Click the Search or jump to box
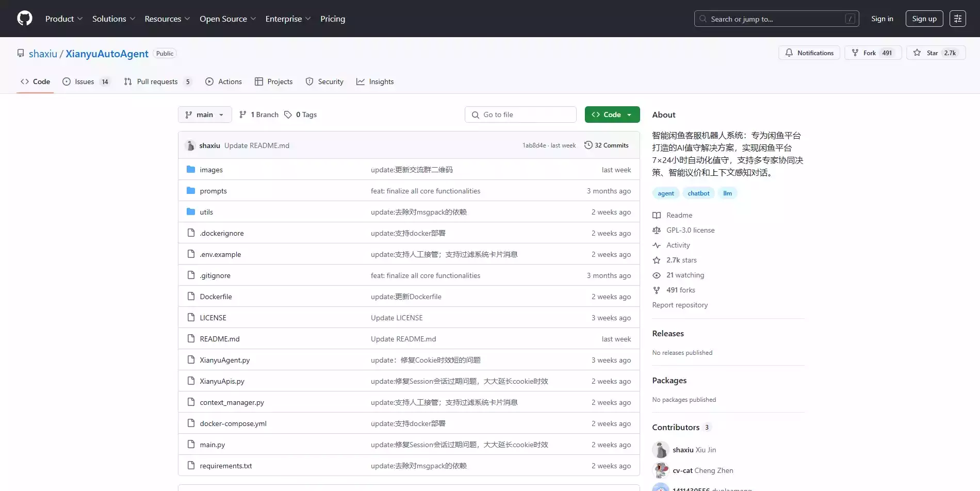 (x=776, y=19)
